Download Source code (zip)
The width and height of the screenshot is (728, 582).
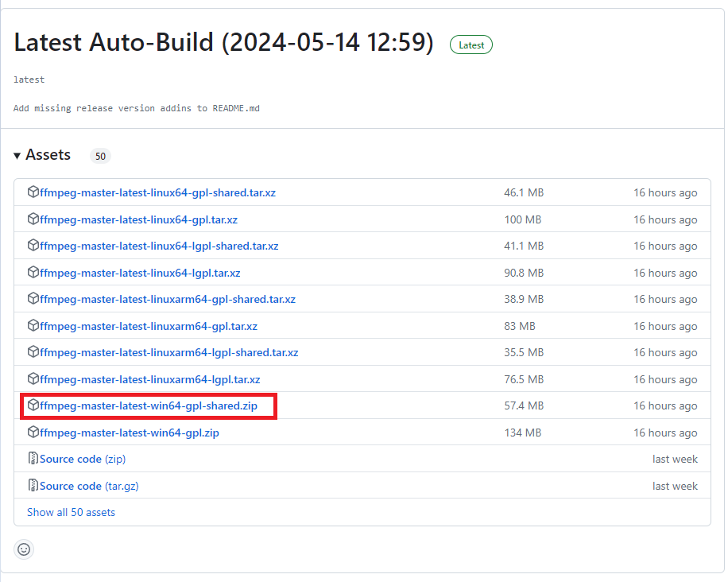83,460
